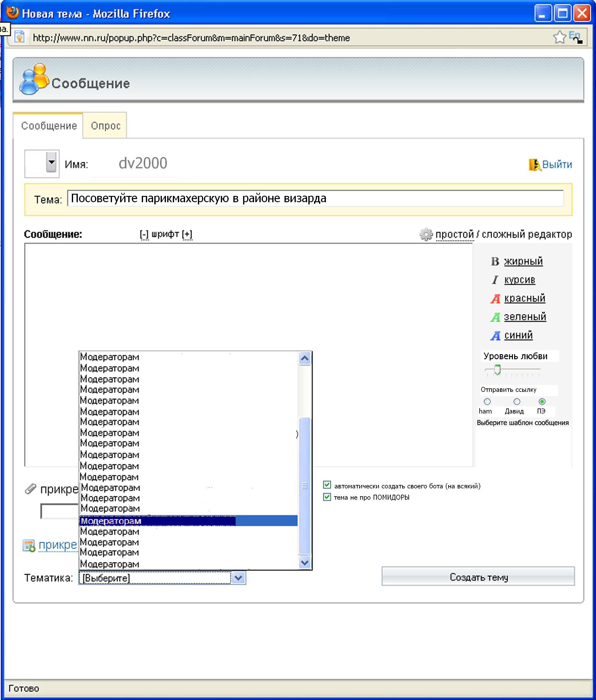Screen dimensions: 596x700
Task: Click the Уровень любви slider handle
Action: coord(497,370)
